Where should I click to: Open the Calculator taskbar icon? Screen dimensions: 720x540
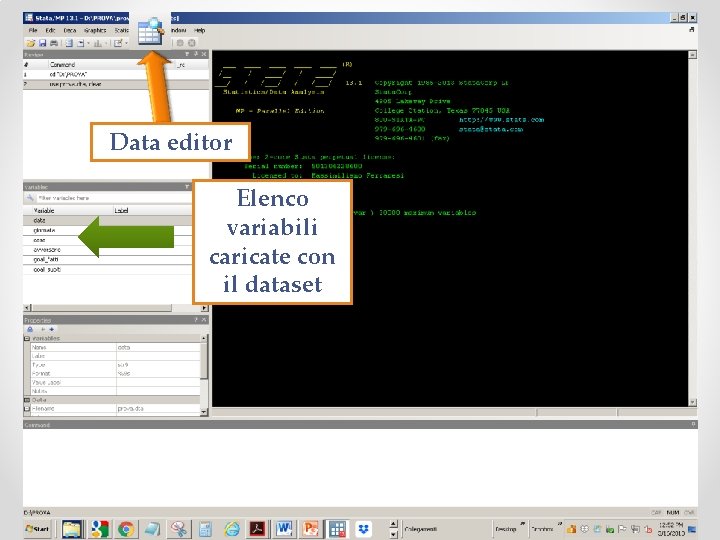(x=205, y=529)
